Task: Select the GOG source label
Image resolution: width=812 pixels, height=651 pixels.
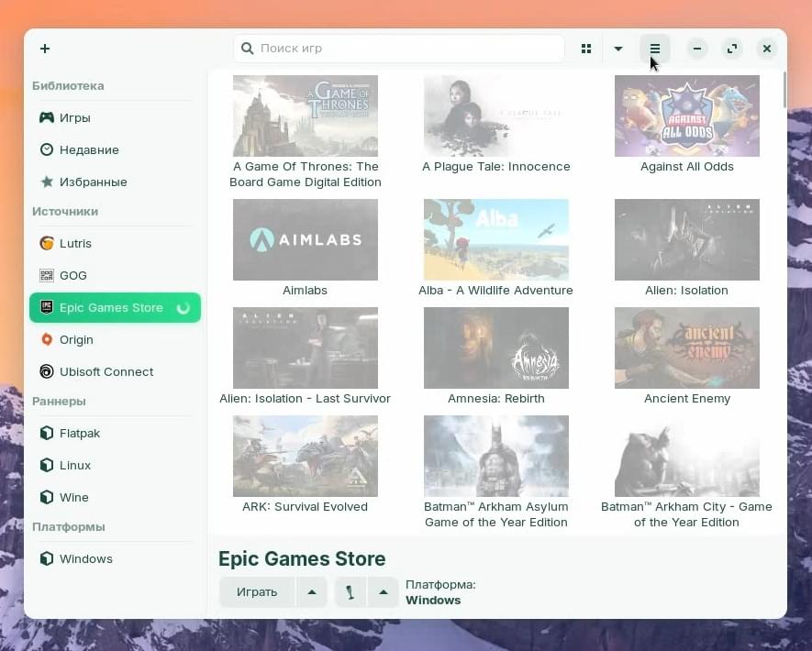Action: (x=73, y=275)
